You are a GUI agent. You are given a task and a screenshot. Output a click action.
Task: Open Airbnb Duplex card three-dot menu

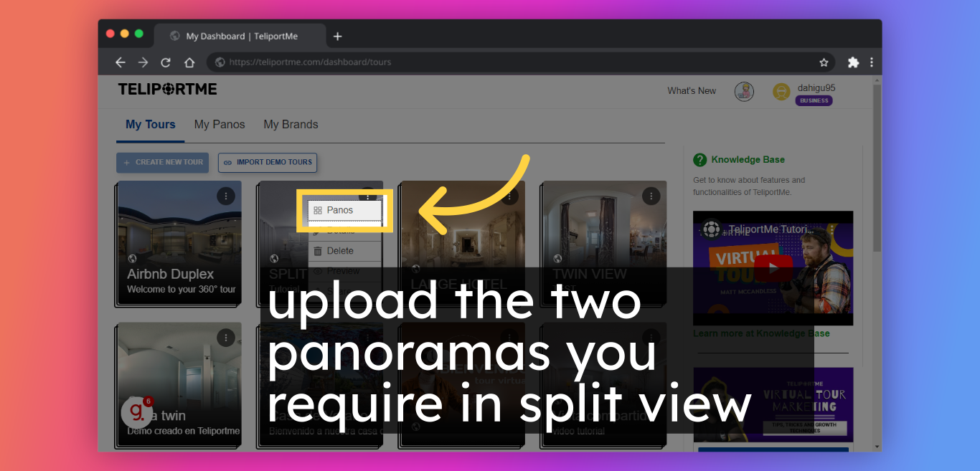click(x=226, y=196)
